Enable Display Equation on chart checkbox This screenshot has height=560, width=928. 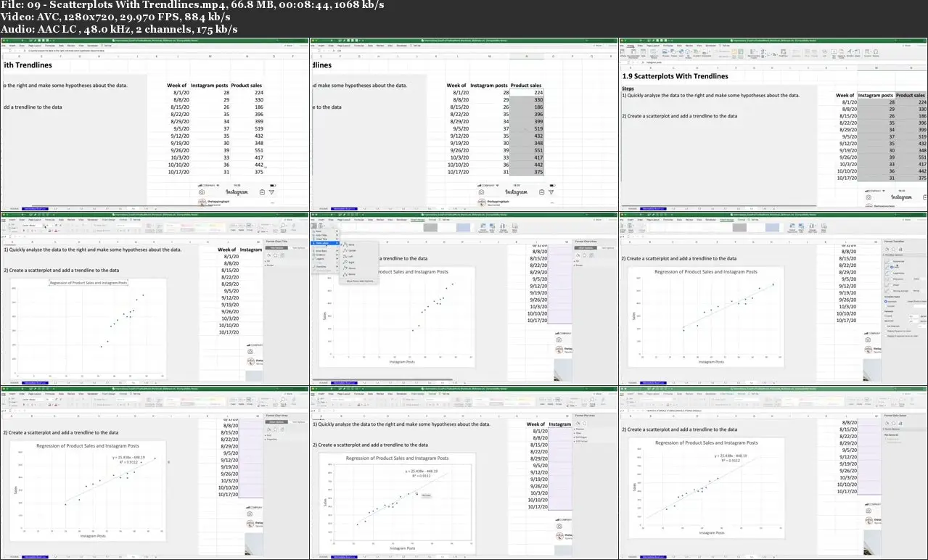click(886, 331)
